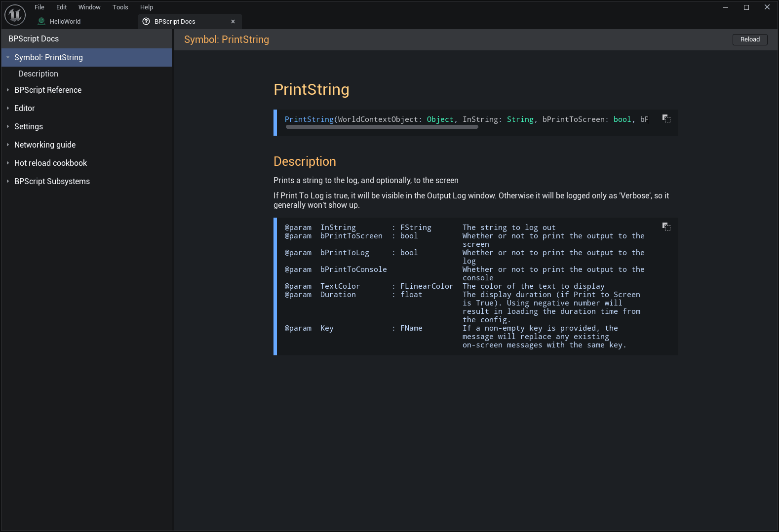The image size is (779, 532).
Task: Select Symbol: PrintString sidebar entry
Action: (x=87, y=57)
